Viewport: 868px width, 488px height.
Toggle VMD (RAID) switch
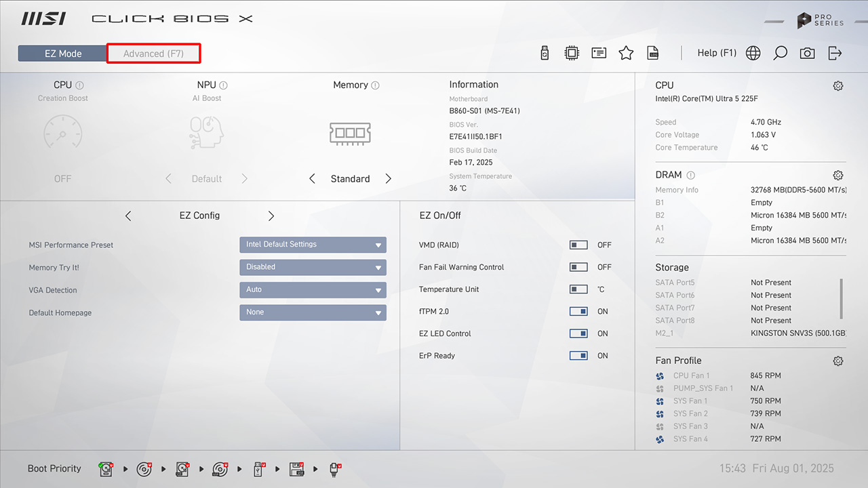point(578,245)
